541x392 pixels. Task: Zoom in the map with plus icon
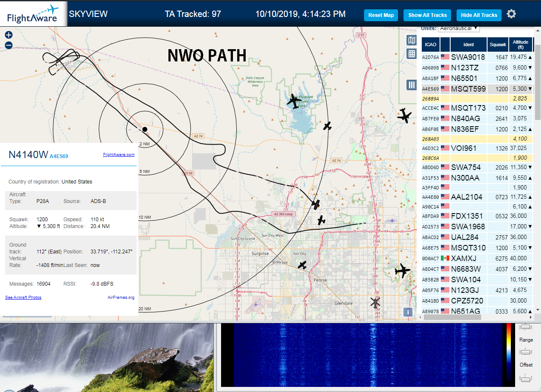(x=8, y=35)
